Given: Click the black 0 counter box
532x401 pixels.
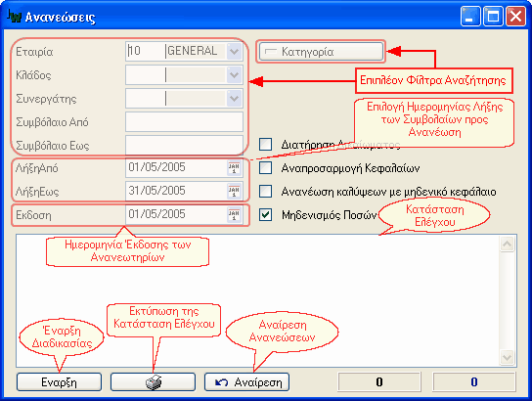Looking at the screenshot, I should point(379,382).
